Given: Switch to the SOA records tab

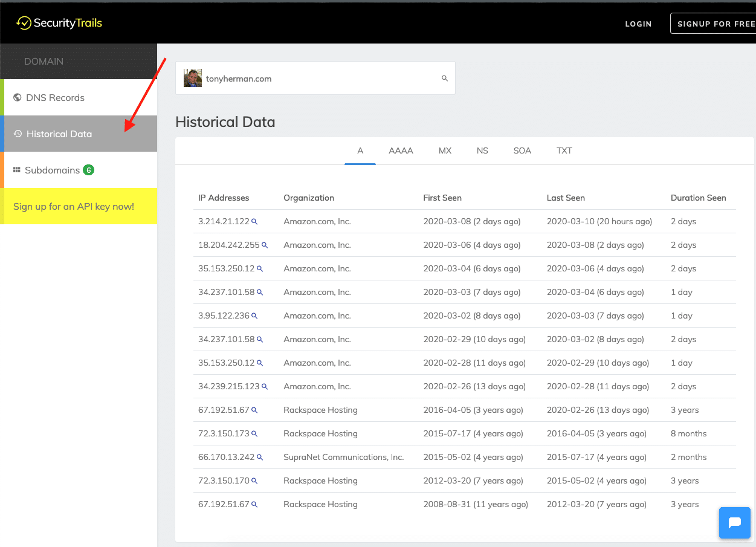Looking at the screenshot, I should (x=522, y=151).
